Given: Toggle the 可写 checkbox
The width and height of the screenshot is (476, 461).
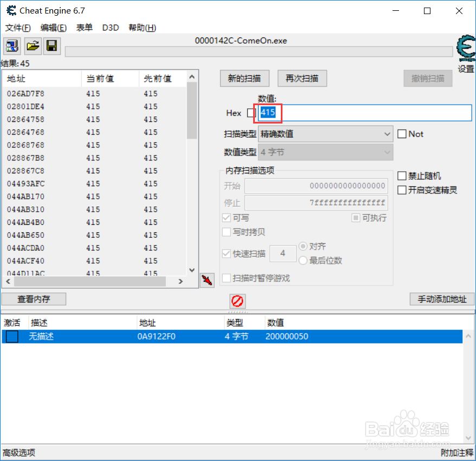Looking at the screenshot, I should point(227,217).
